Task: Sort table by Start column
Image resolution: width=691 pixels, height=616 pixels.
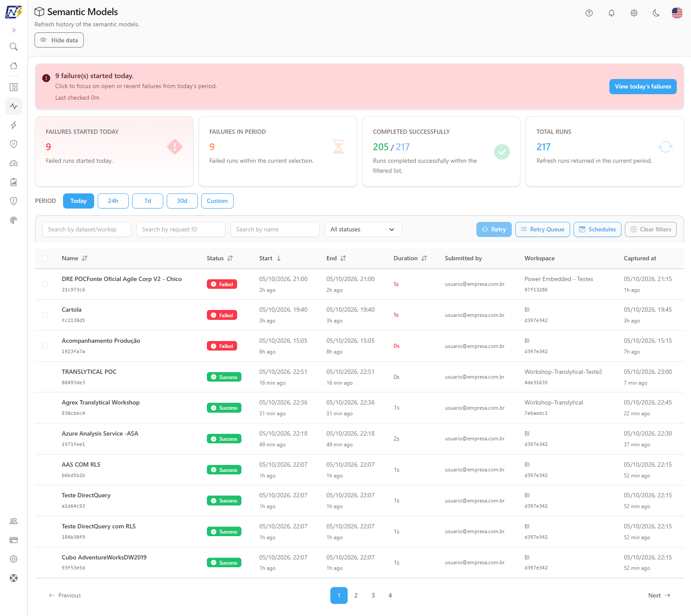Action: (x=270, y=258)
